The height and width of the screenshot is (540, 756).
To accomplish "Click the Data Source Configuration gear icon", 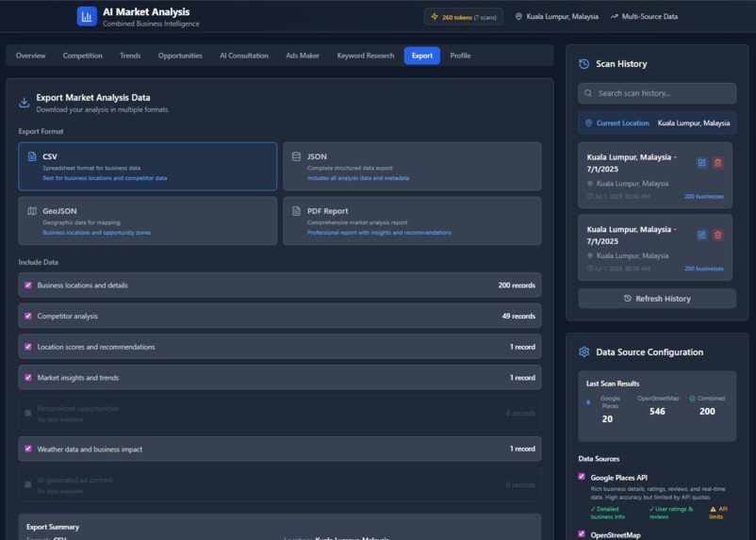I will click(x=583, y=352).
